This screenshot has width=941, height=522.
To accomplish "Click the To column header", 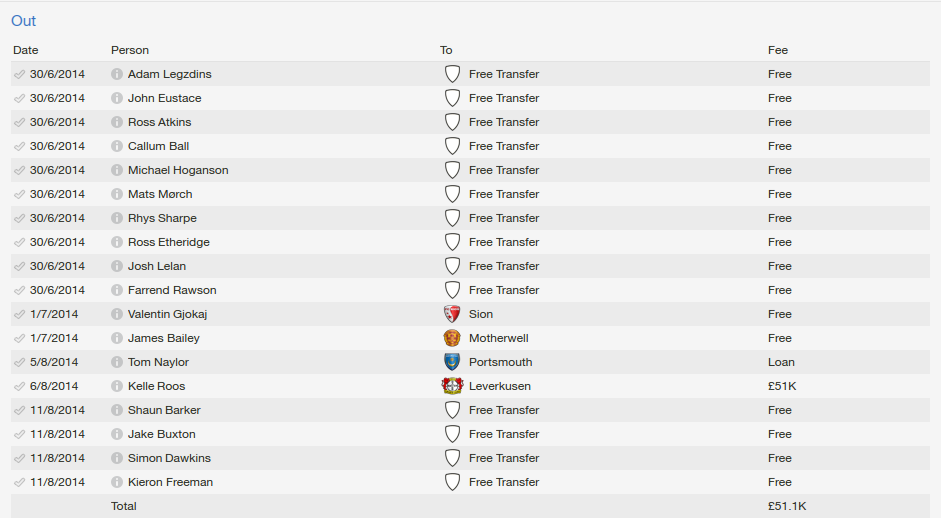I will [446, 50].
